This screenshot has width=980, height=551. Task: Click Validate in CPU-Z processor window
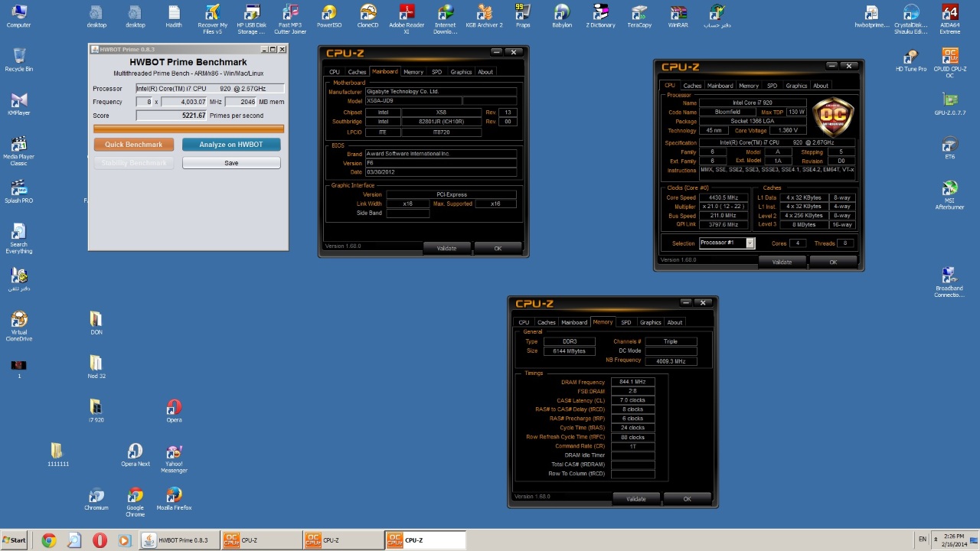click(782, 262)
